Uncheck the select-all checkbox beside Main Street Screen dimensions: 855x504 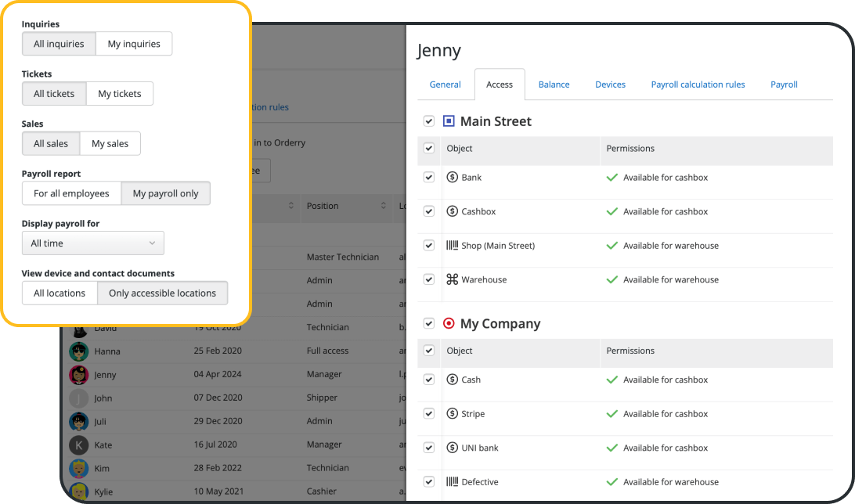[428, 121]
